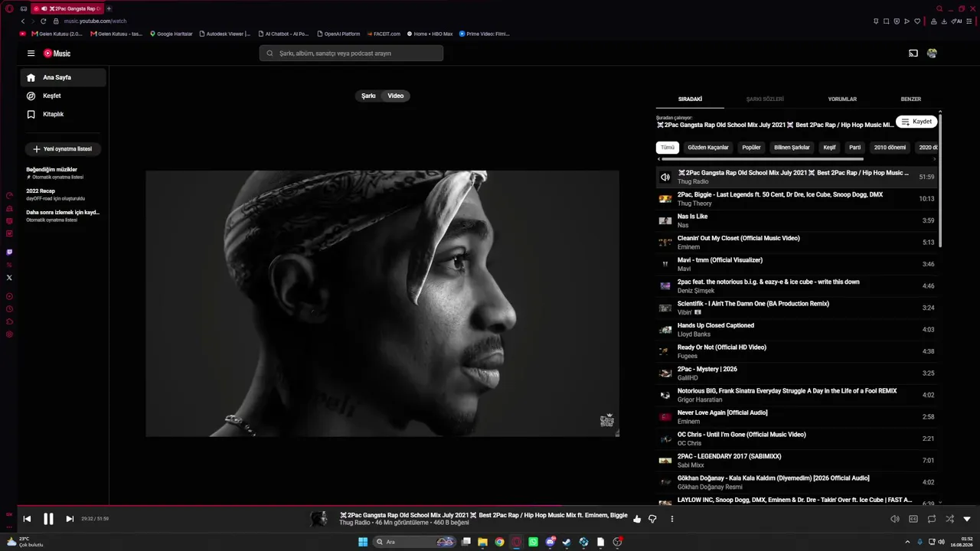Filter queue by 2010 dönemi chip
The height and width of the screenshot is (551, 980).
pos(890,148)
